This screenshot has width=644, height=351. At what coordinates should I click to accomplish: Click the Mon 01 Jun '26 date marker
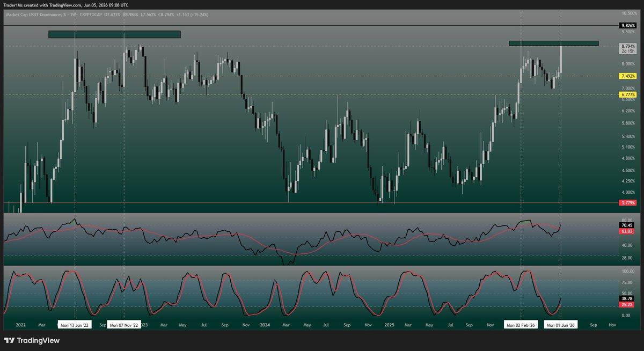(x=561, y=325)
